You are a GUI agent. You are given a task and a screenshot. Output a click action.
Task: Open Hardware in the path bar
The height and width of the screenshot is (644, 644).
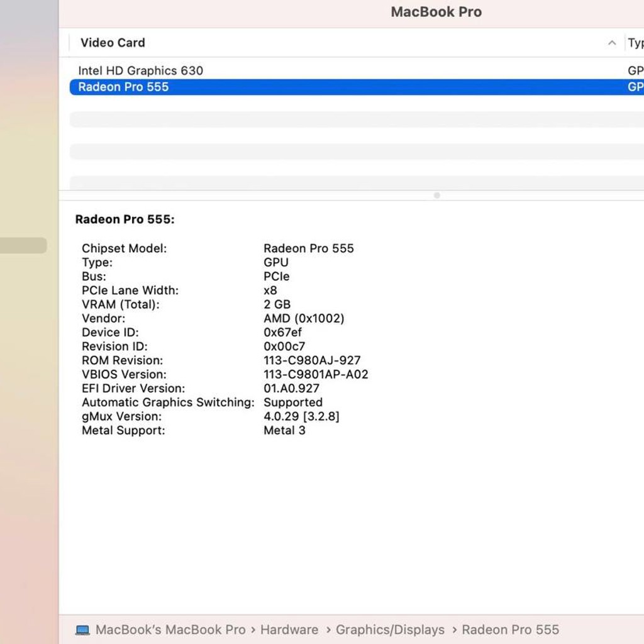coord(289,630)
